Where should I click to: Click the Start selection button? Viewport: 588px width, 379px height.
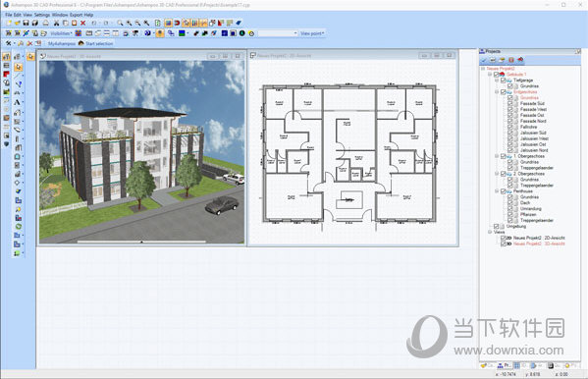(x=95, y=43)
